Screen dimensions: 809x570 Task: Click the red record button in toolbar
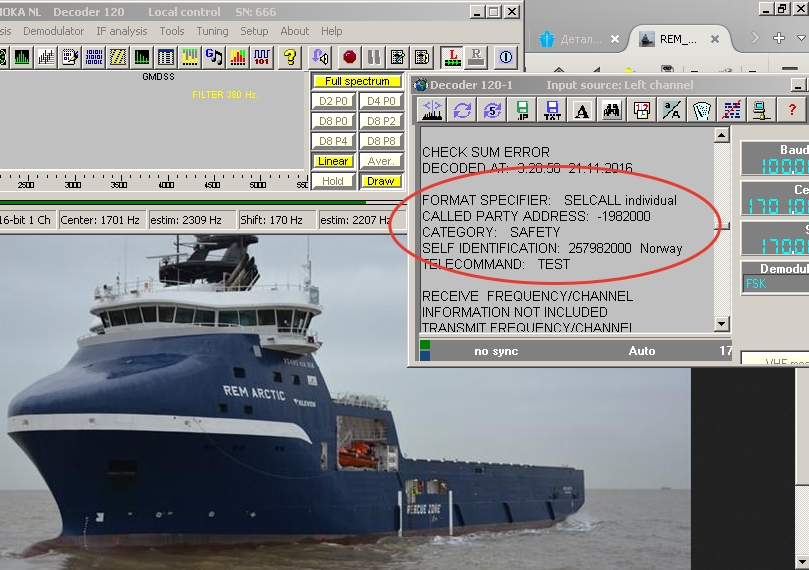(349, 57)
